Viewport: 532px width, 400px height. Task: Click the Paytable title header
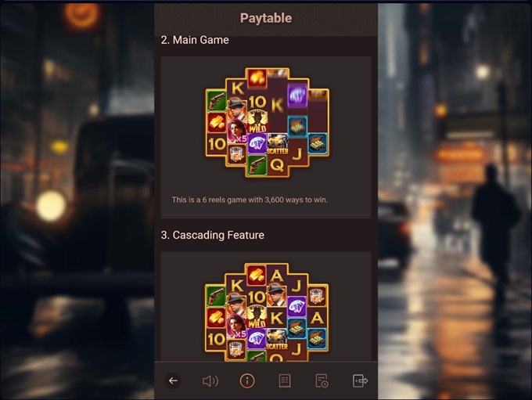coord(266,18)
